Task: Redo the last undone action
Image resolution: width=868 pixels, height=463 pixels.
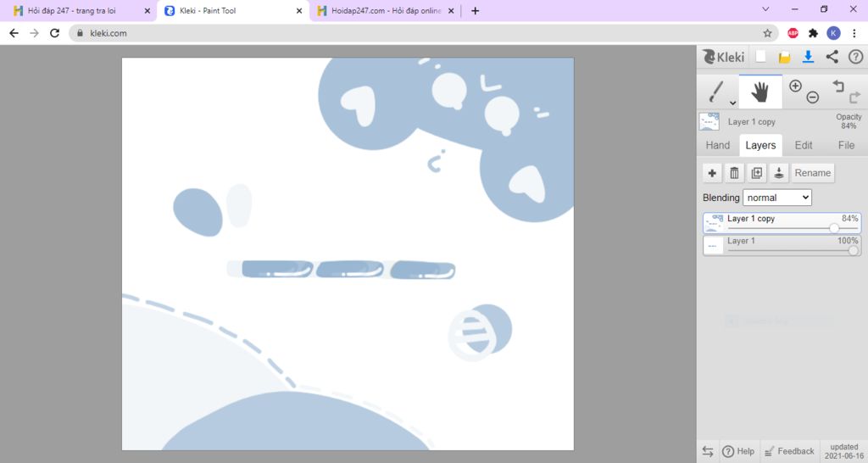Action: tap(854, 98)
